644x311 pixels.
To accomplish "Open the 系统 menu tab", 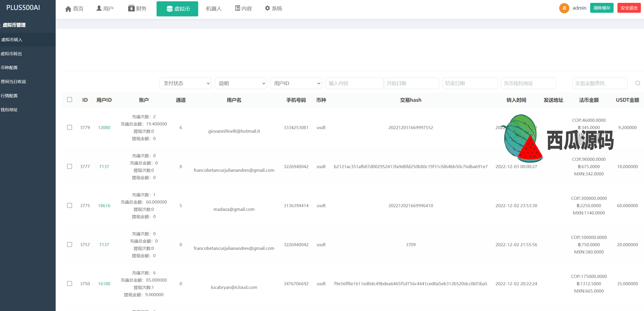I will click(x=274, y=9).
